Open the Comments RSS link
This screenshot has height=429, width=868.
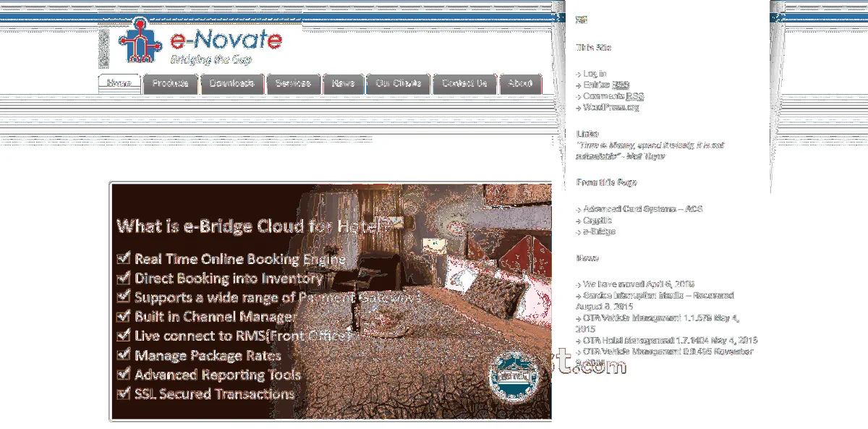pos(613,96)
